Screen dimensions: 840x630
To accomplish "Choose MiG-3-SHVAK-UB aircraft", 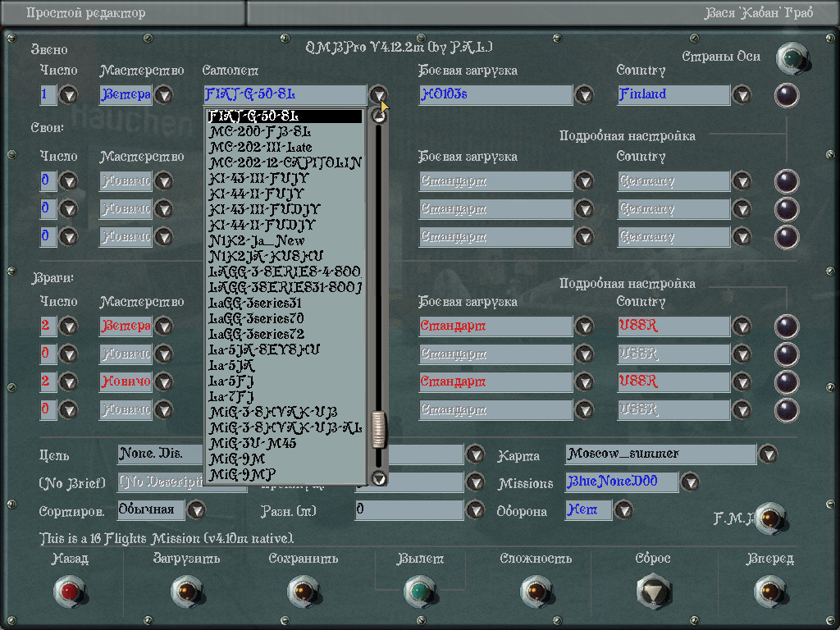I will click(x=285, y=412).
